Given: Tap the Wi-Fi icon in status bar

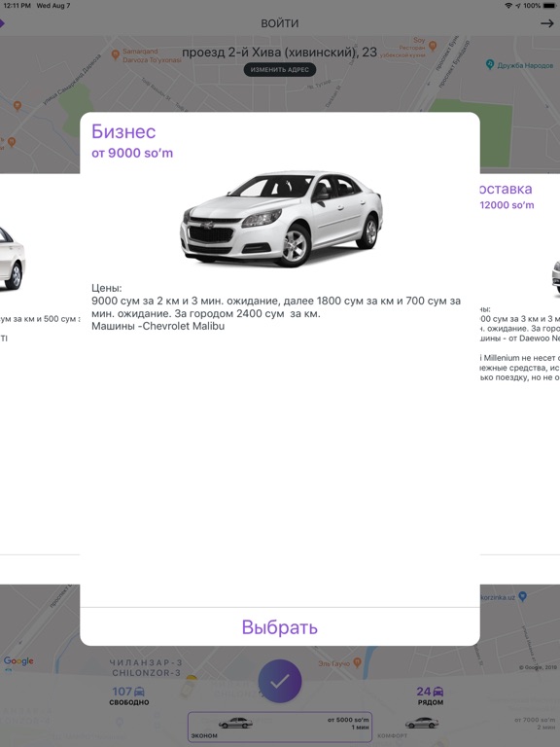Looking at the screenshot, I should pyautogui.click(x=508, y=5).
